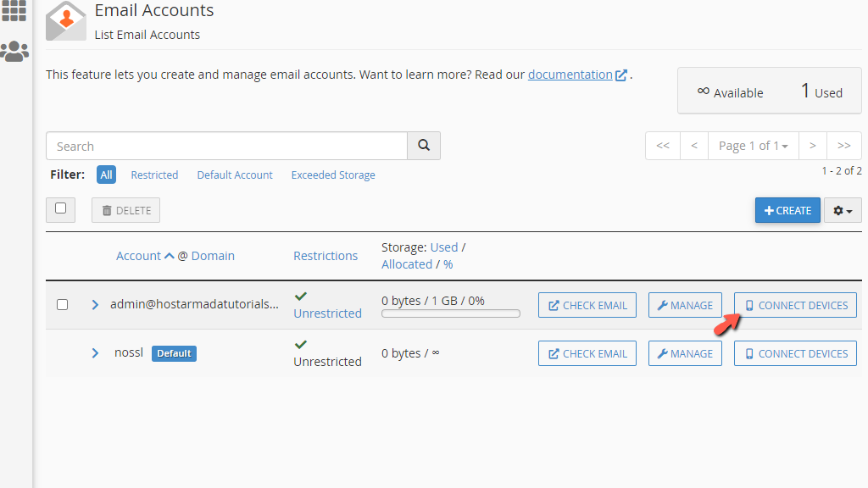The image size is (868, 488).
Task: Click the admin storage usage progress bar
Action: 451,313
